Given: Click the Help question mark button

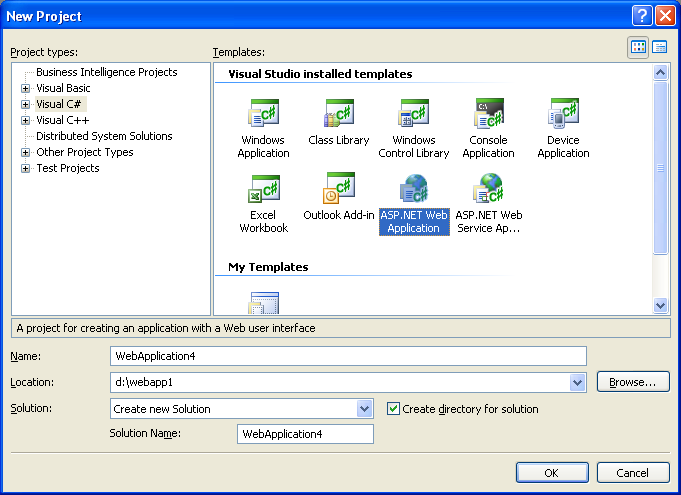Looking at the screenshot, I should pos(641,16).
